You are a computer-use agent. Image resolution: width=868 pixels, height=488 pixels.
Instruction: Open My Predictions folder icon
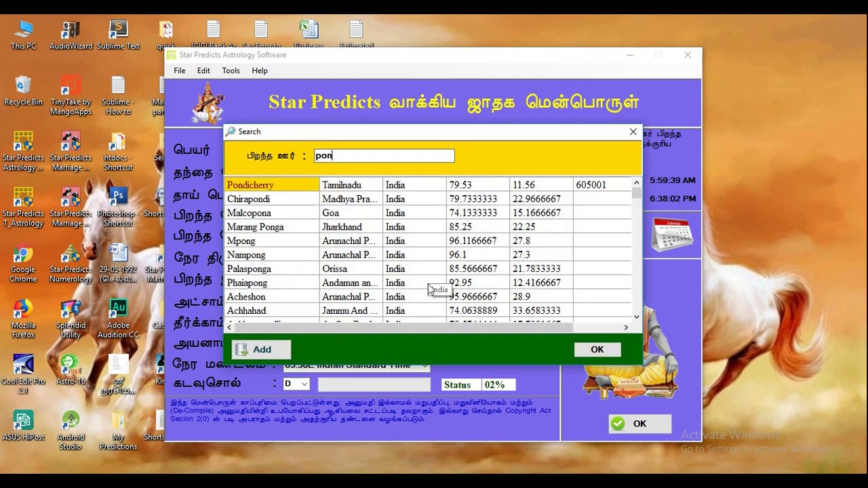118,430
